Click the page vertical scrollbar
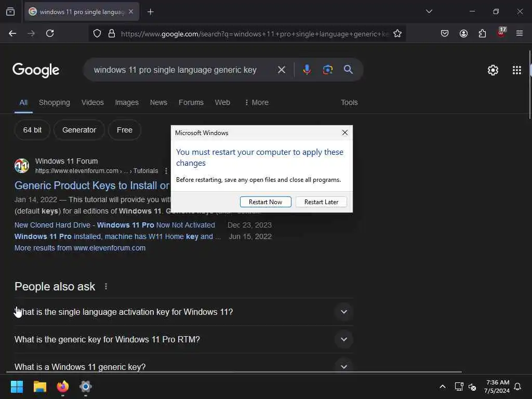532x399 pixels. tap(529, 85)
